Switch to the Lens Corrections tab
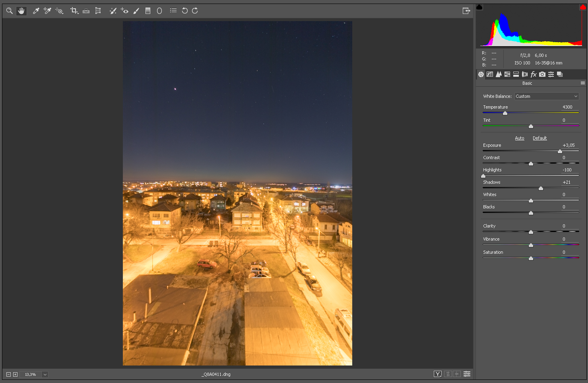The image size is (588, 383). (x=525, y=74)
